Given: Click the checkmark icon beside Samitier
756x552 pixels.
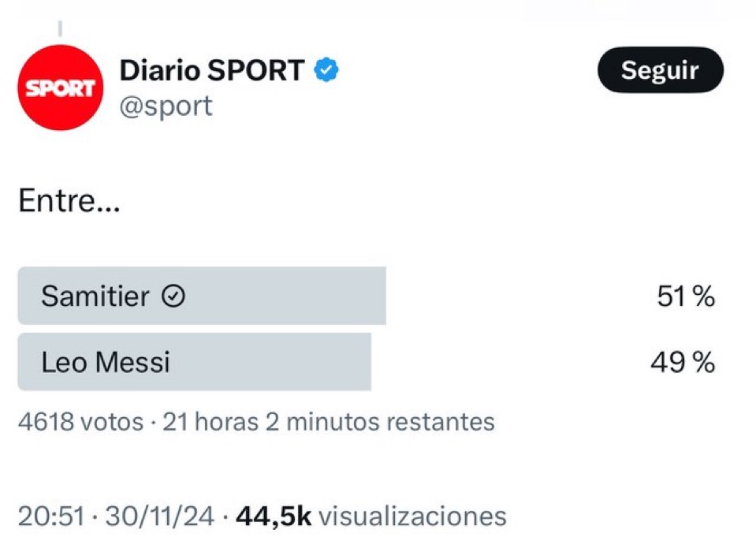Looking at the screenshot, I should click(x=173, y=297).
